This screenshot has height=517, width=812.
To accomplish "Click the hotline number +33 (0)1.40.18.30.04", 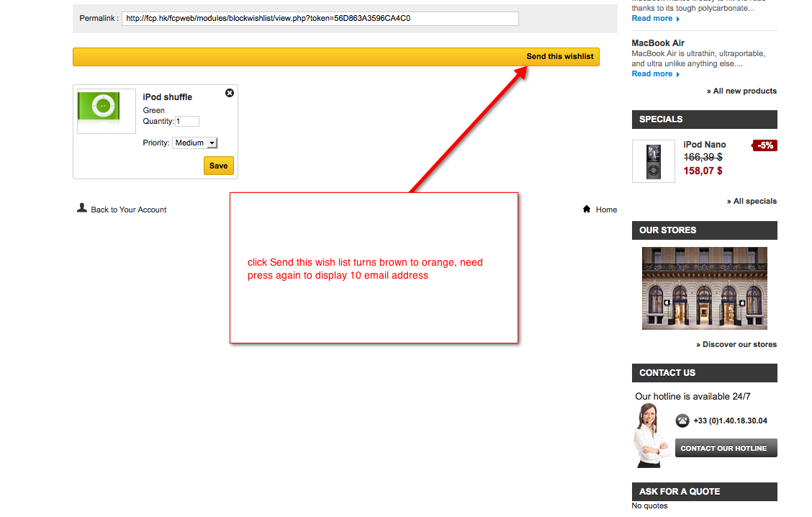I will click(x=730, y=421).
